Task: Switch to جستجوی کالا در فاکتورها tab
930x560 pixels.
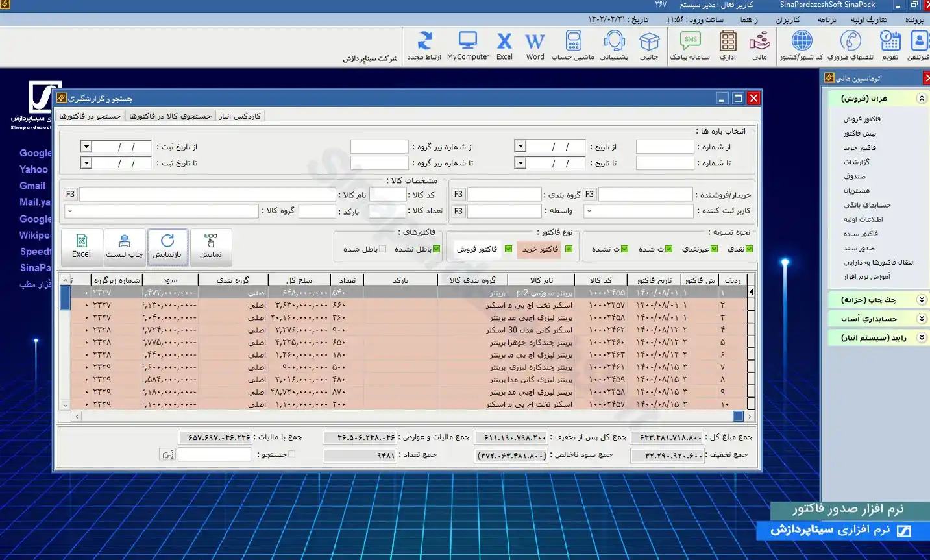Action: click(x=170, y=116)
